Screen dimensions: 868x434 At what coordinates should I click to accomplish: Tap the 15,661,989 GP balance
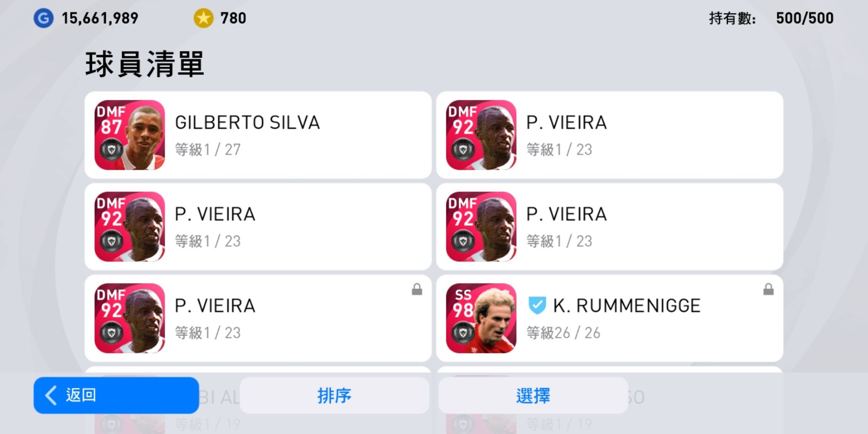pyautogui.click(x=100, y=18)
